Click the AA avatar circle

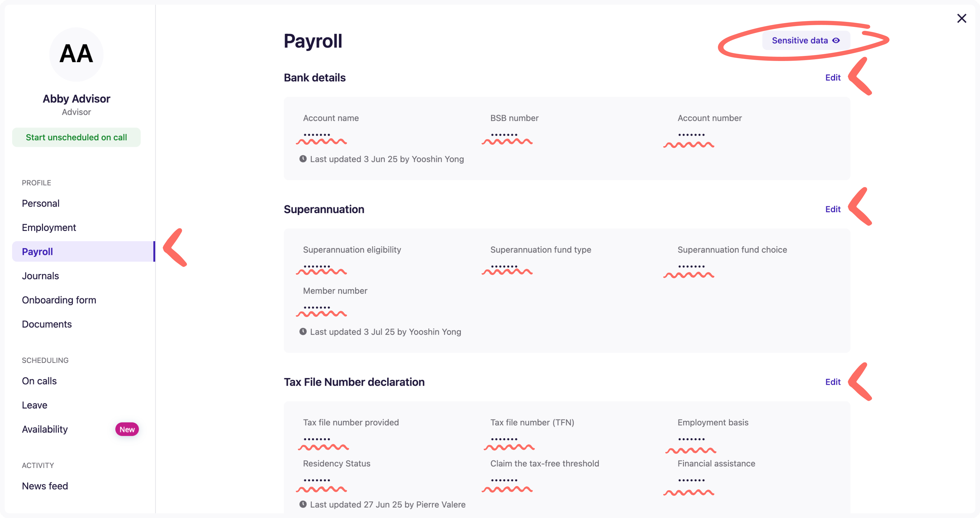76,54
